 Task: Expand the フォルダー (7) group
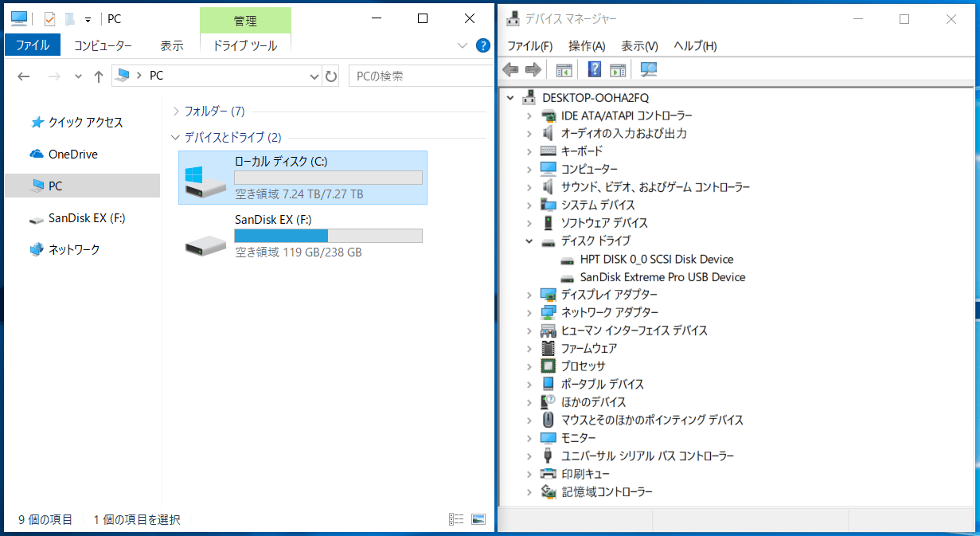[176, 111]
